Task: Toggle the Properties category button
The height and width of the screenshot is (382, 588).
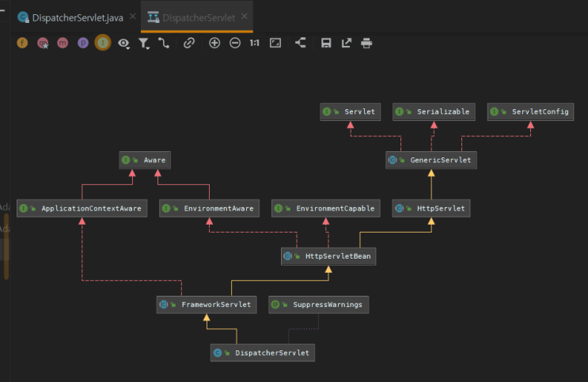Action: click(83, 43)
